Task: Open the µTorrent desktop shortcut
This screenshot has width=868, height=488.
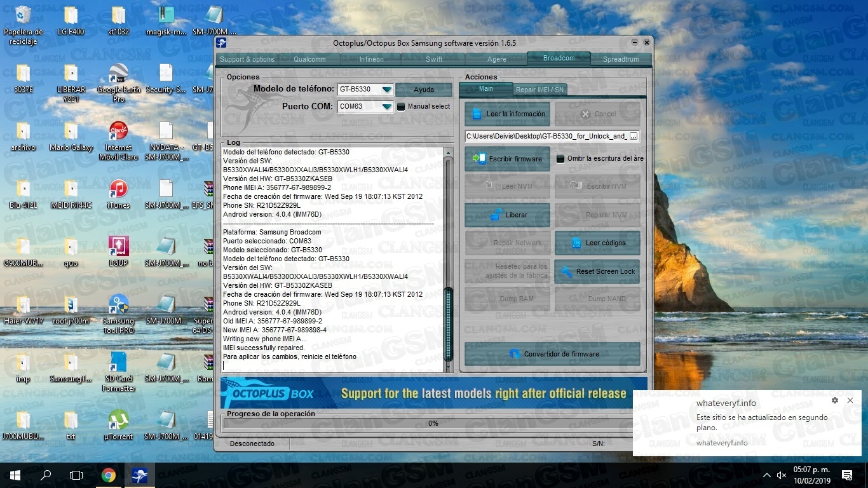Action: [x=118, y=425]
